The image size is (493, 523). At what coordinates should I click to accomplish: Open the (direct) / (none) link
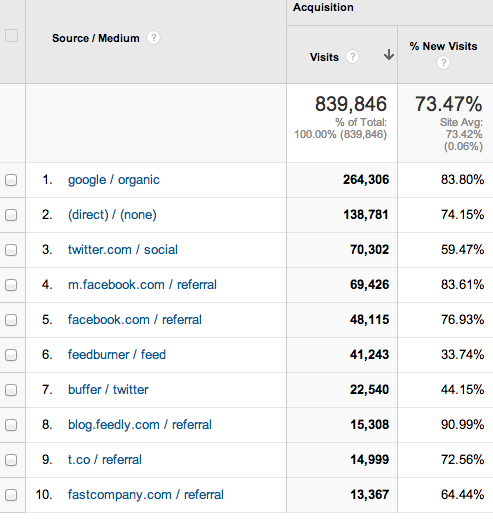pyautogui.click(x=112, y=215)
